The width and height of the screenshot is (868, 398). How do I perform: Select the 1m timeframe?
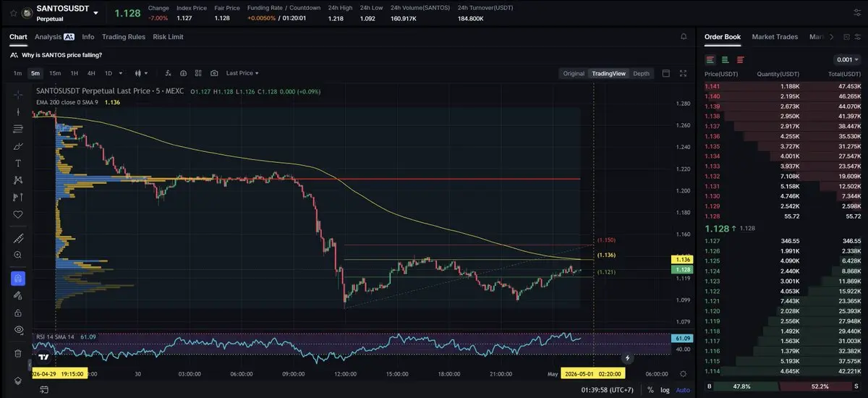[17, 73]
